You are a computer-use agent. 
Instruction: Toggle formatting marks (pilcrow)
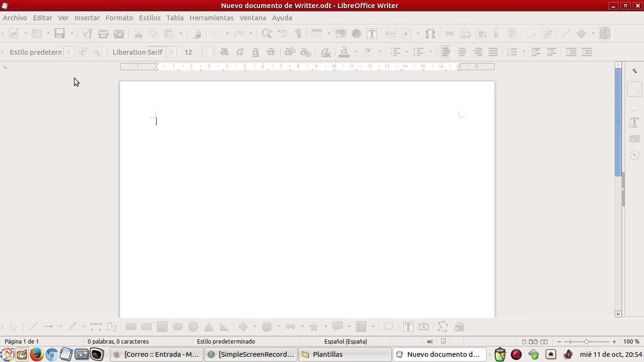click(298, 33)
